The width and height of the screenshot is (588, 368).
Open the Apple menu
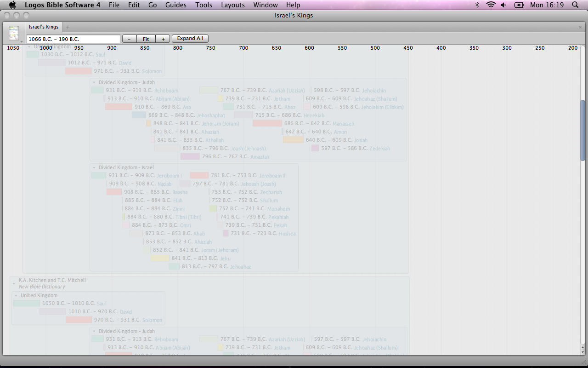click(12, 5)
